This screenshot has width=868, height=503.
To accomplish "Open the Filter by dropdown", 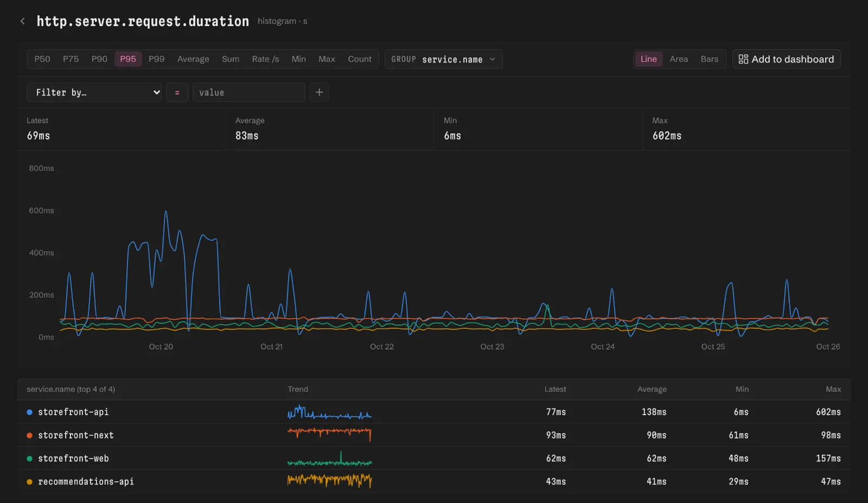I will click(x=94, y=92).
